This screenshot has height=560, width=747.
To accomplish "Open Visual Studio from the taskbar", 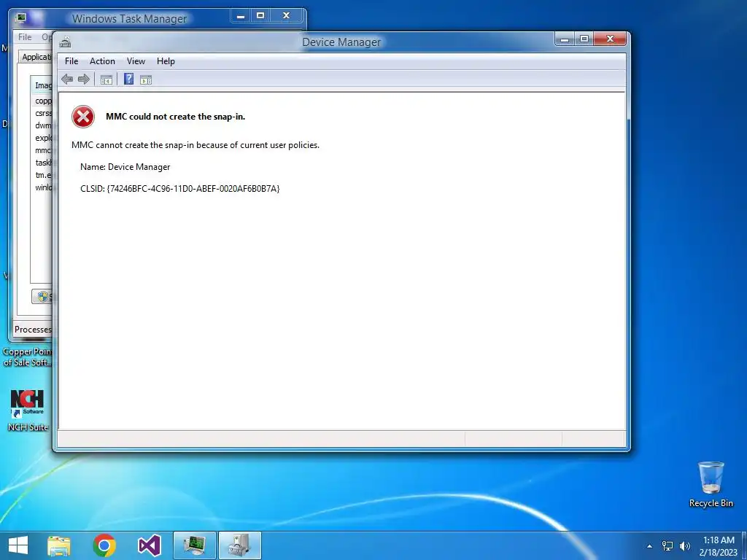I will click(149, 545).
